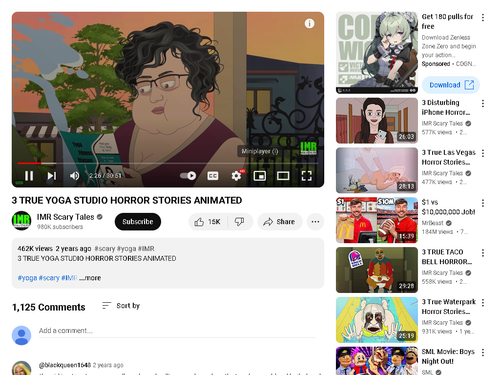Dislike the video
The width and height of the screenshot is (500, 375).
point(240,222)
